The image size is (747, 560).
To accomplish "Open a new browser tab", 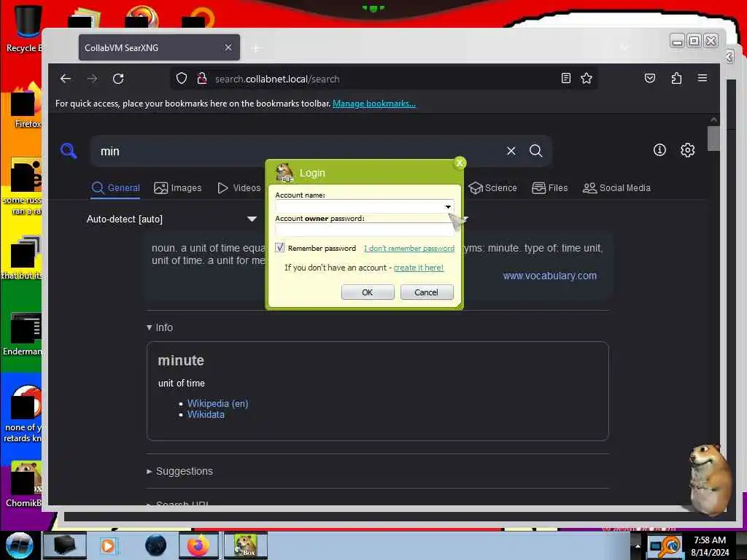I will click(x=256, y=48).
